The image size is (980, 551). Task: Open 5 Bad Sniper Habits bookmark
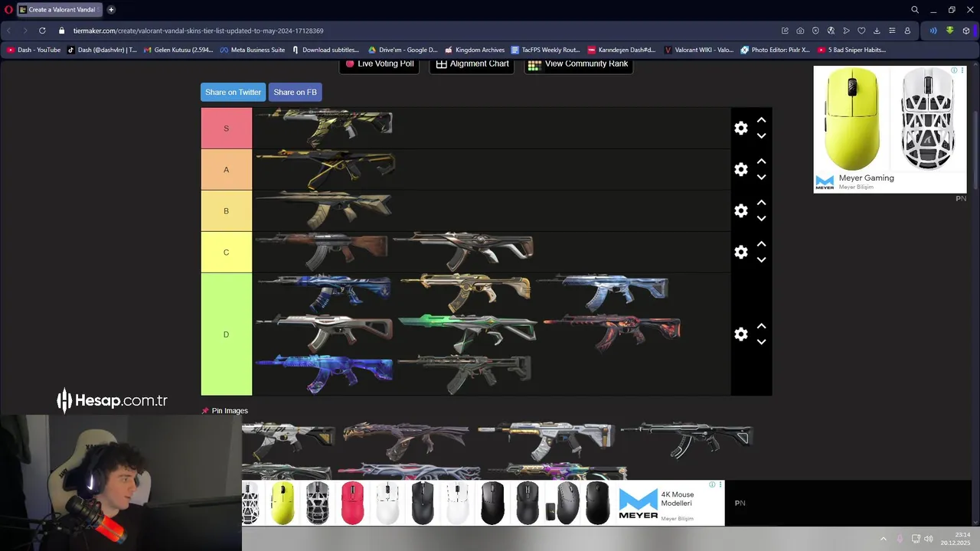point(852,50)
